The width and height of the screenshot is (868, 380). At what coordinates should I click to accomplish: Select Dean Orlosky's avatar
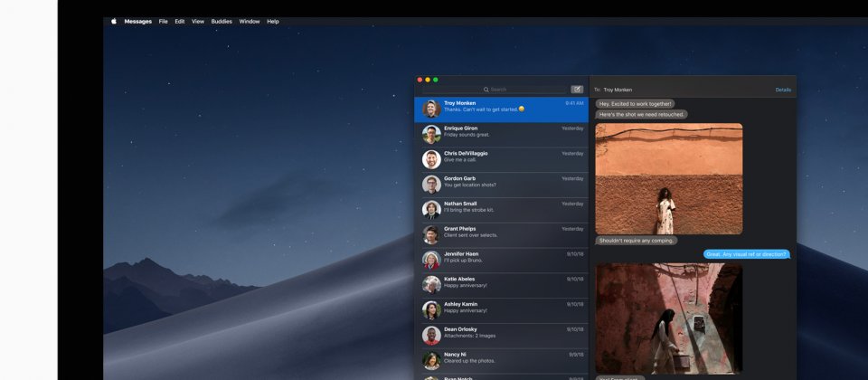pyautogui.click(x=431, y=335)
